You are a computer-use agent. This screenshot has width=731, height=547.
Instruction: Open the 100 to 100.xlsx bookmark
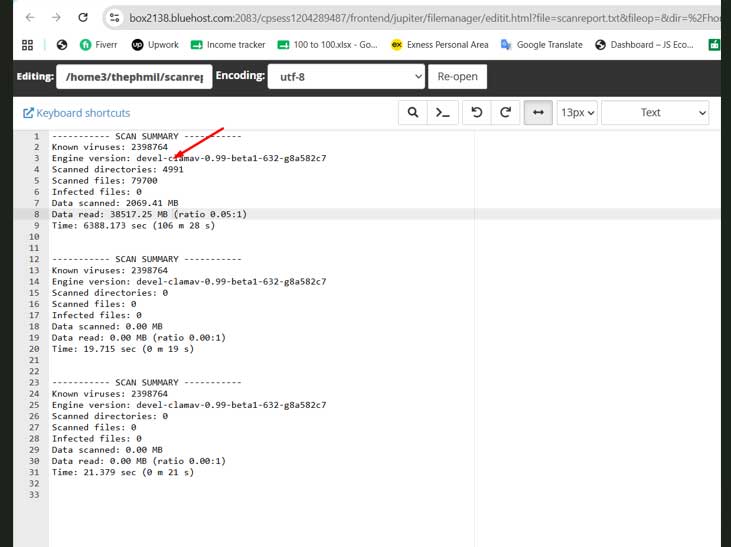(x=327, y=45)
